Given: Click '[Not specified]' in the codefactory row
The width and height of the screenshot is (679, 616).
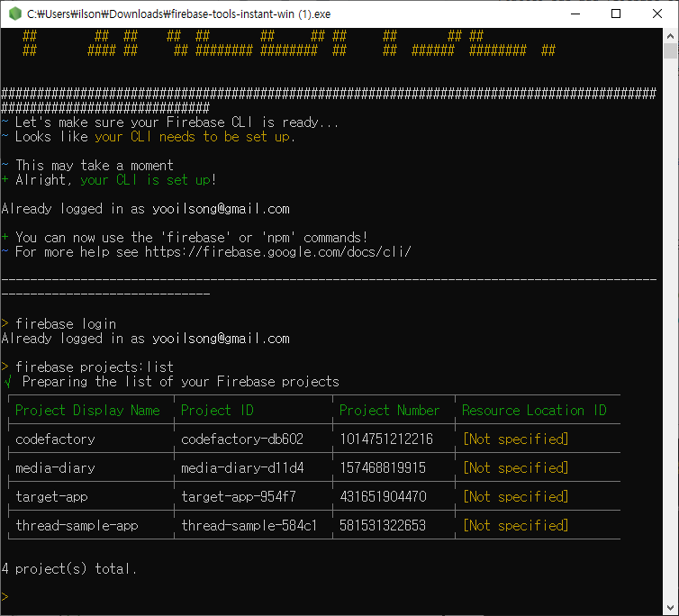Looking at the screenshot, I should pyautogui.click(x=515, y=439).
